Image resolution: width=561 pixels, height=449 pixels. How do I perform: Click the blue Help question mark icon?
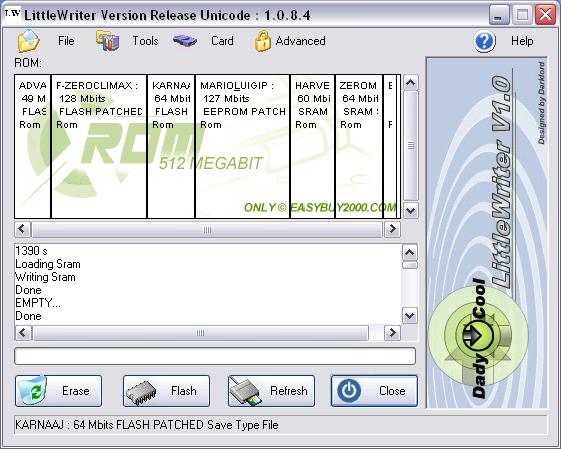pyautogui.click(x=485, y=42)
